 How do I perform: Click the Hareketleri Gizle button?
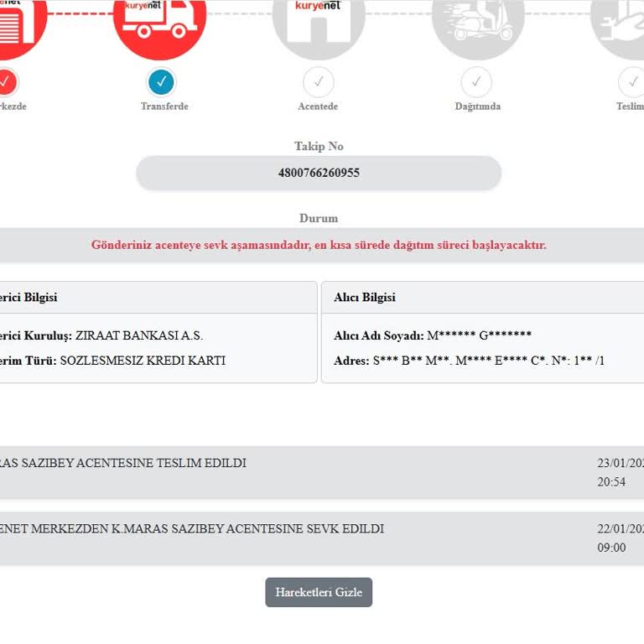pyautogui.click(x=319, y=592)
